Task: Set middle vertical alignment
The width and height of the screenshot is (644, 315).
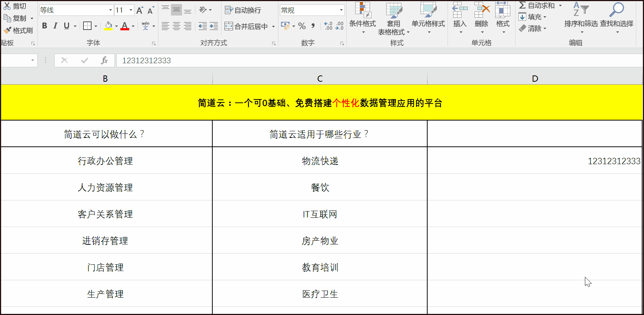Action: pos(177,10)
